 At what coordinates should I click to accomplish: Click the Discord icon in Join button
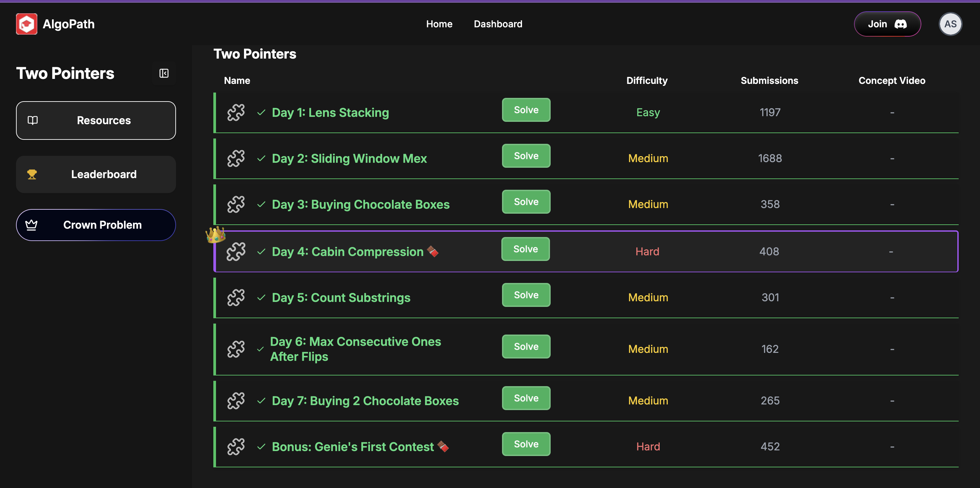[x=900, y=24]
